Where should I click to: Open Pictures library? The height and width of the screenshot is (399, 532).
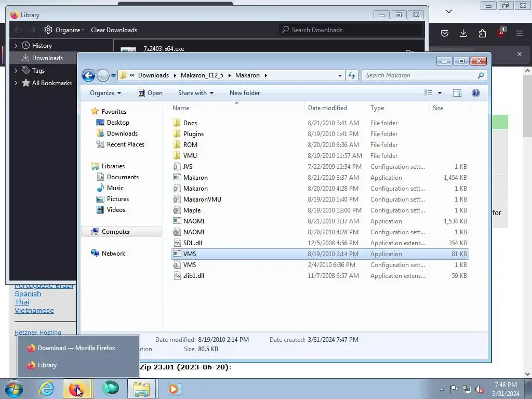coord(118,199)
